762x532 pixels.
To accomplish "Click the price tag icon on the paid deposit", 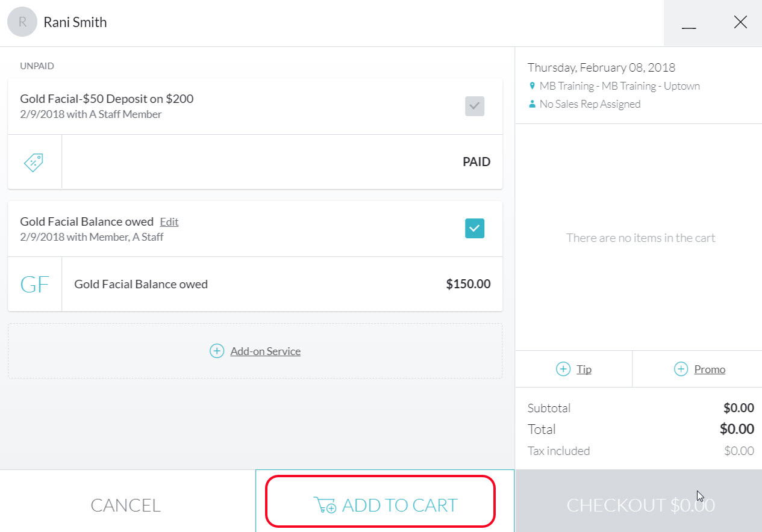I will coord(34,161).
